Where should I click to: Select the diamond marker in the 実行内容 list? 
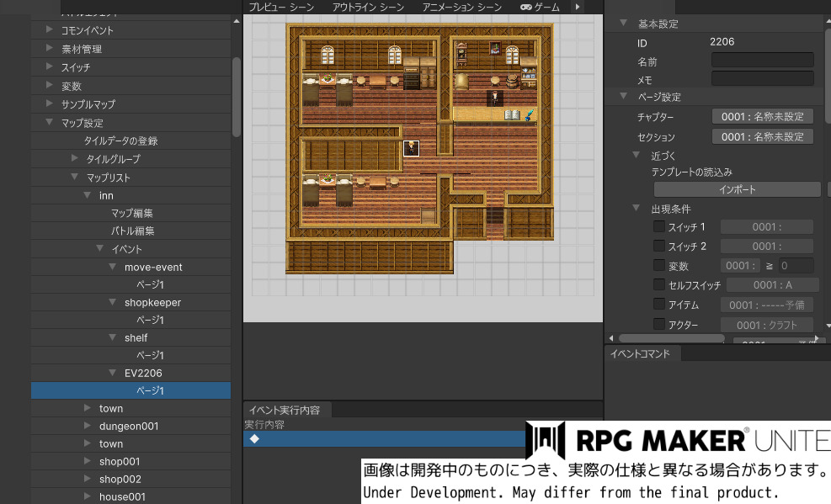(x=254, y=438)
